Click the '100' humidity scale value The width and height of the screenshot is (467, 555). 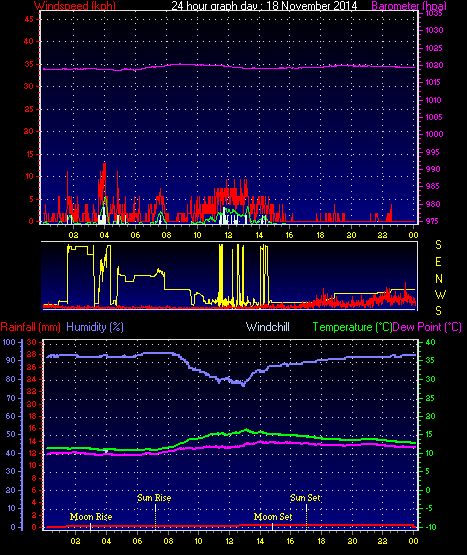click(x=9, y=342)
